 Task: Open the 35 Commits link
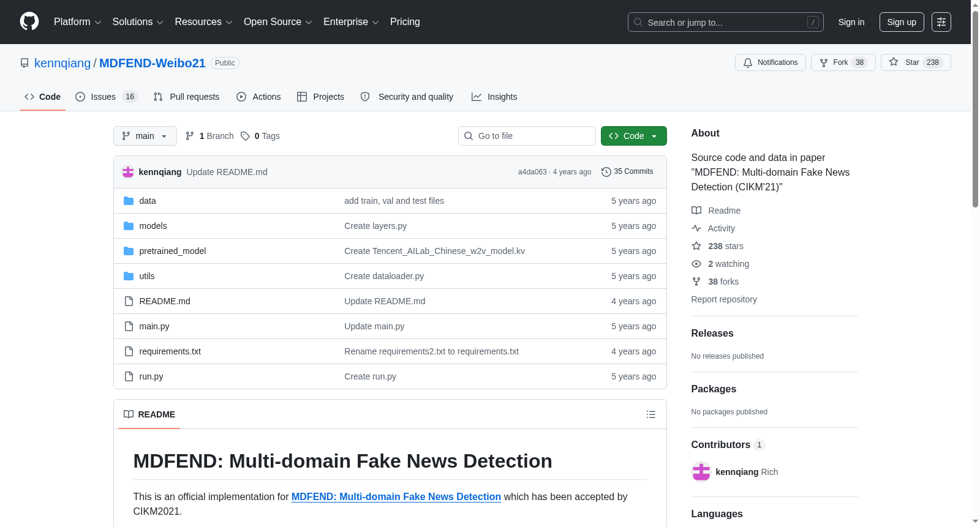pos(628,172)
